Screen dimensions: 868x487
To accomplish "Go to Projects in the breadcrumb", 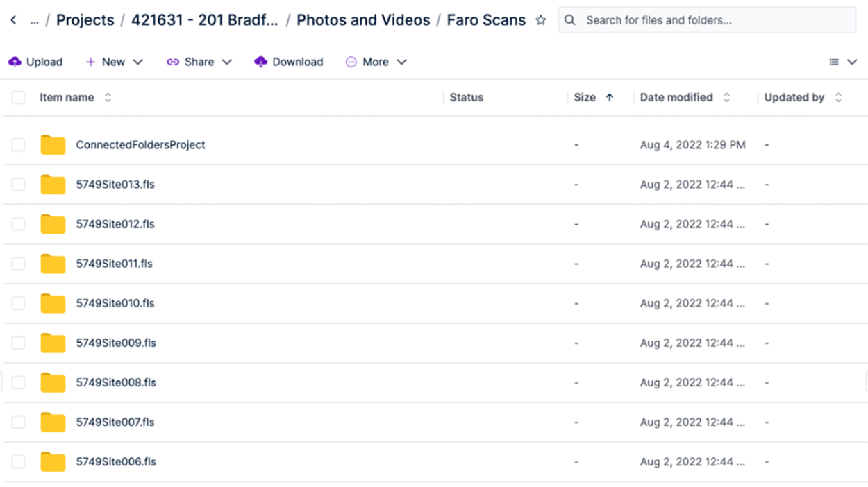I will [x=84, y=20].
